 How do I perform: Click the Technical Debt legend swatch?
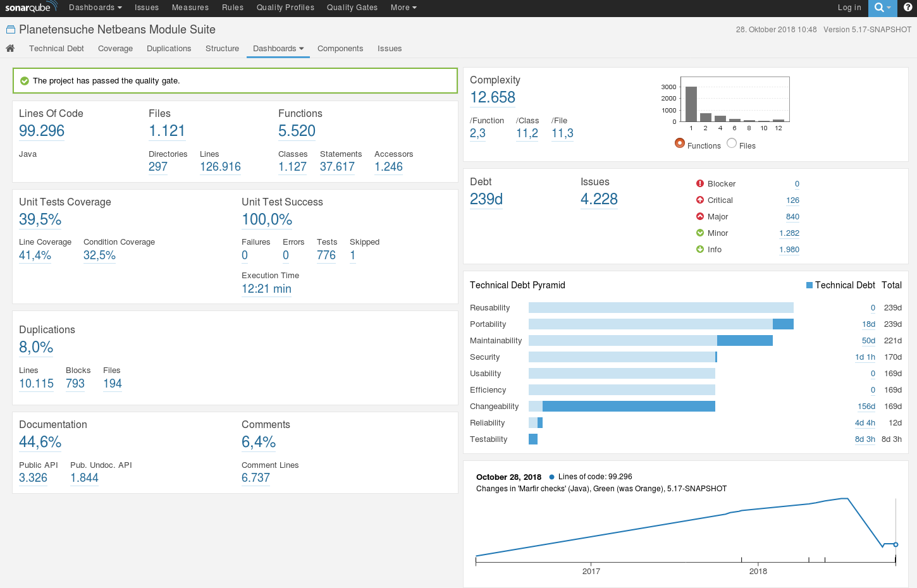coord(809,285)
